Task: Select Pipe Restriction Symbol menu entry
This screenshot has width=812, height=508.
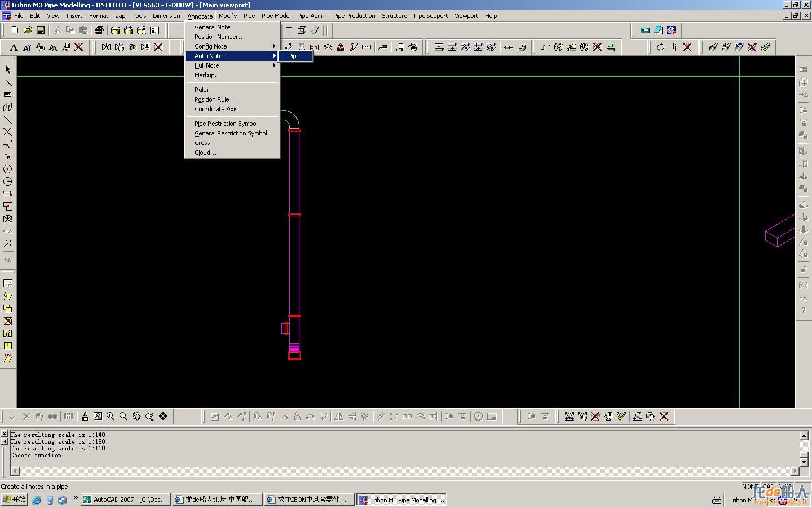Action: coord(232,124)
